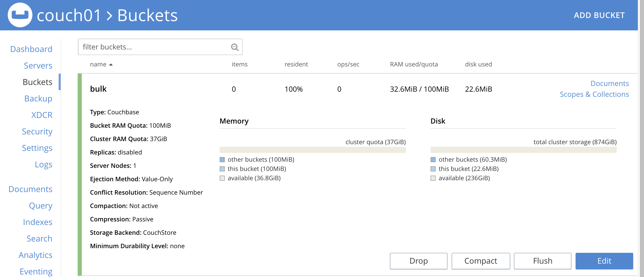Open Scopes & Collections for bulk
The height and width of the screenshot is (277, 644).
tap(594, 94)
